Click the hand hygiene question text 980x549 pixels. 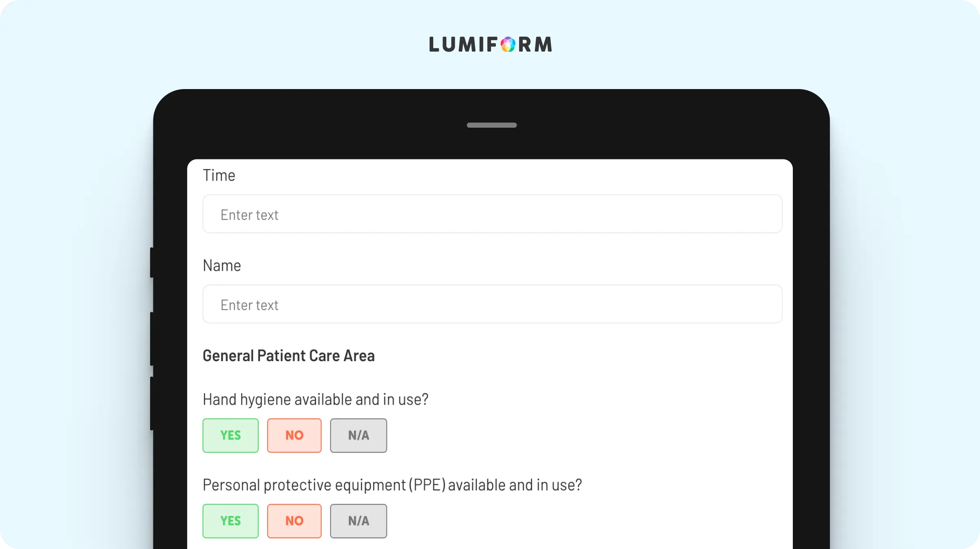click(316, 400)
